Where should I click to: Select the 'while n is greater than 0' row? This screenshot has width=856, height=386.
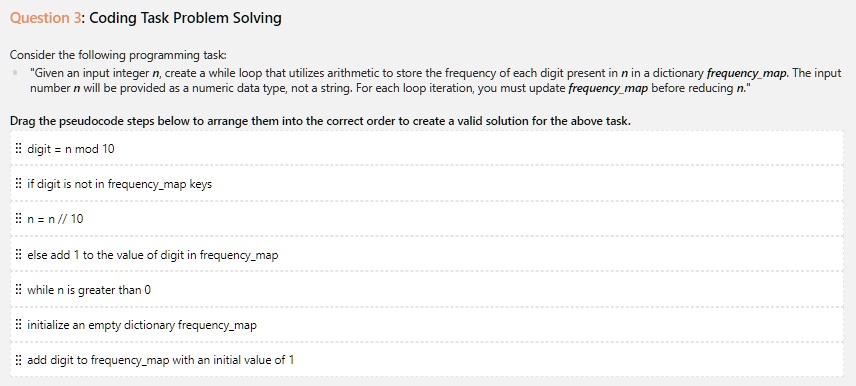click(x=427, y=289)
